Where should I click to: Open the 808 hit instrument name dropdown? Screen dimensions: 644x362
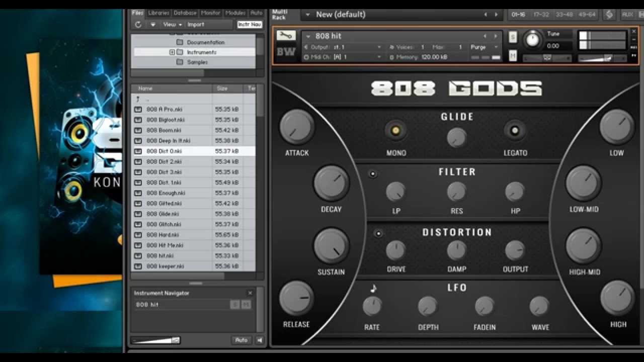click(x=308, y=36)
